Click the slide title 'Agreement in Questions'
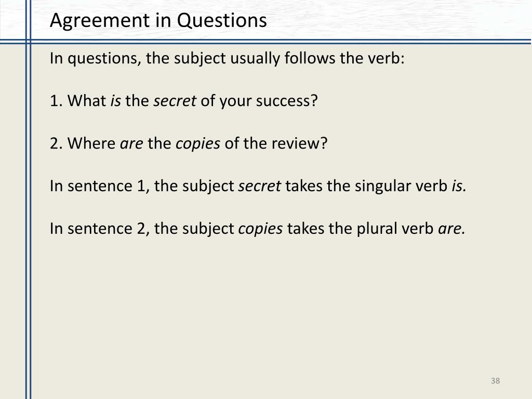This screenshot has height=399, width=532. pyautogui.click(x=158, y=21)
